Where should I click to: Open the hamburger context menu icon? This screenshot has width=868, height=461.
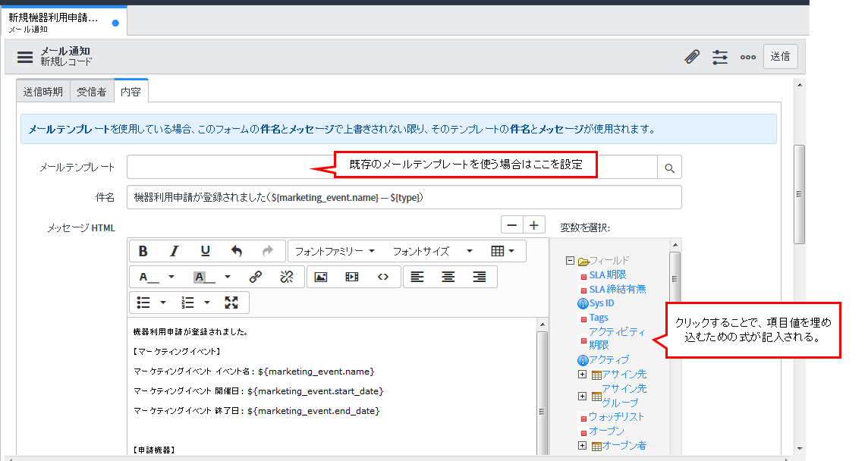25,57
